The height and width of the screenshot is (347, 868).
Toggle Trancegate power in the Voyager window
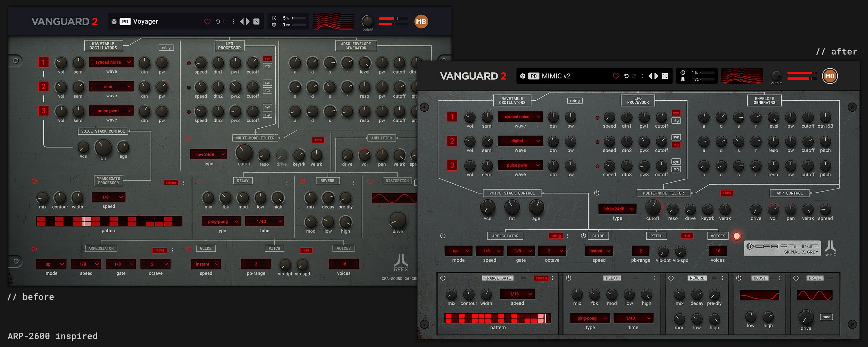click(34, 181)
